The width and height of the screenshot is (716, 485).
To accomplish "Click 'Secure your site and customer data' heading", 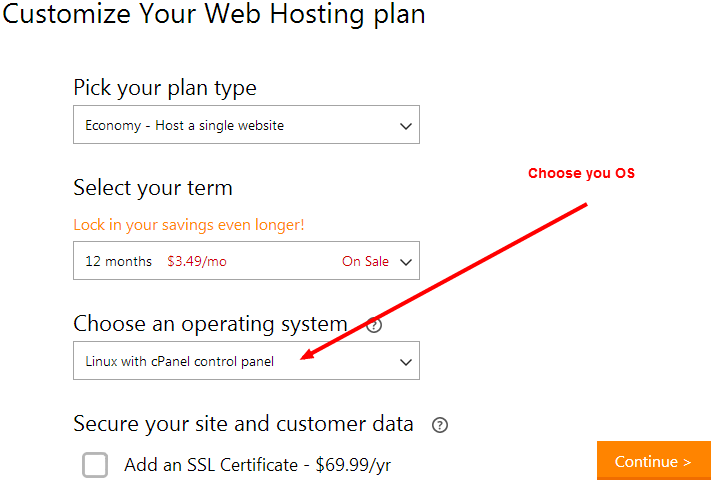I will 243,424.
